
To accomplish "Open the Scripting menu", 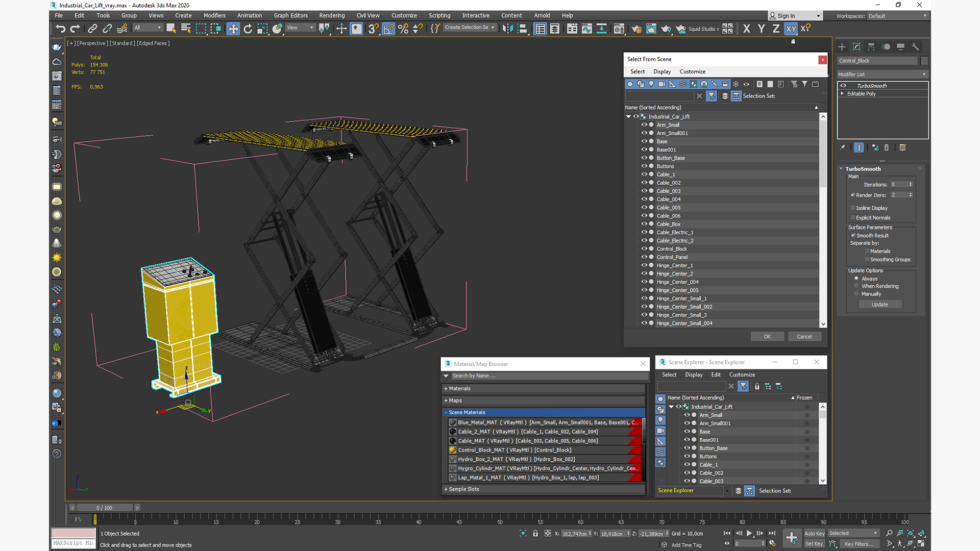I will [x=439, y=15].
